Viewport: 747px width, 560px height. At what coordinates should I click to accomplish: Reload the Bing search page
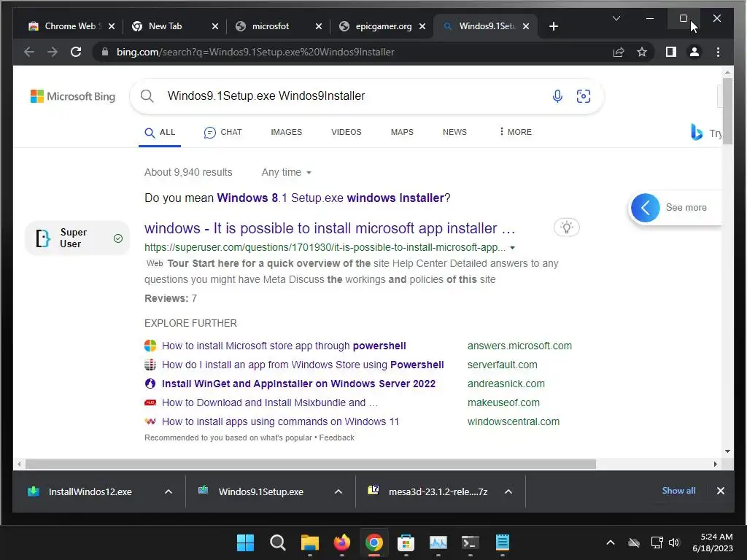pyautogui.click(x=76, y=52)
